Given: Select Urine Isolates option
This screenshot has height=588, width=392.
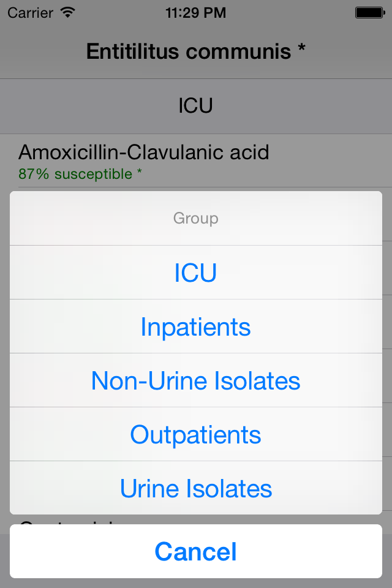Looking at the screenshot, I should coord(196,488).
